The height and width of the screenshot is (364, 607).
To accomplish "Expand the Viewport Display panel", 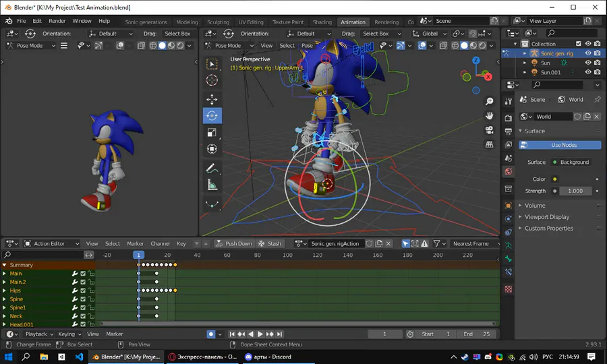I will (546, 217).
